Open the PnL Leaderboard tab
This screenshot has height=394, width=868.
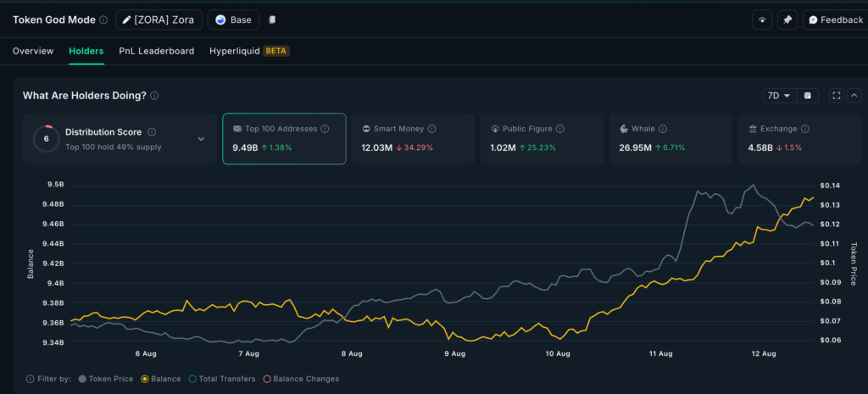click(x=156, y=51)
